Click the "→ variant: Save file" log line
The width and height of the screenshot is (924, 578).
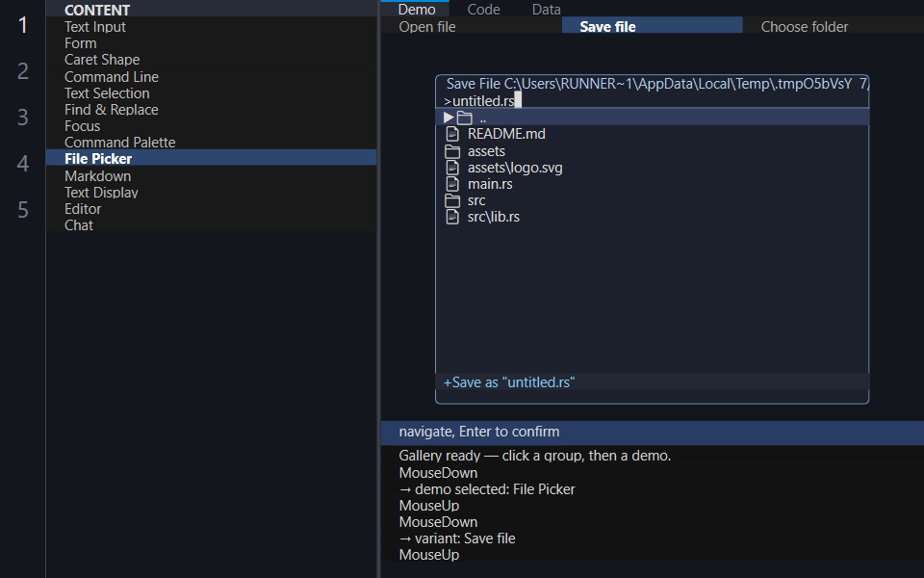457,539
